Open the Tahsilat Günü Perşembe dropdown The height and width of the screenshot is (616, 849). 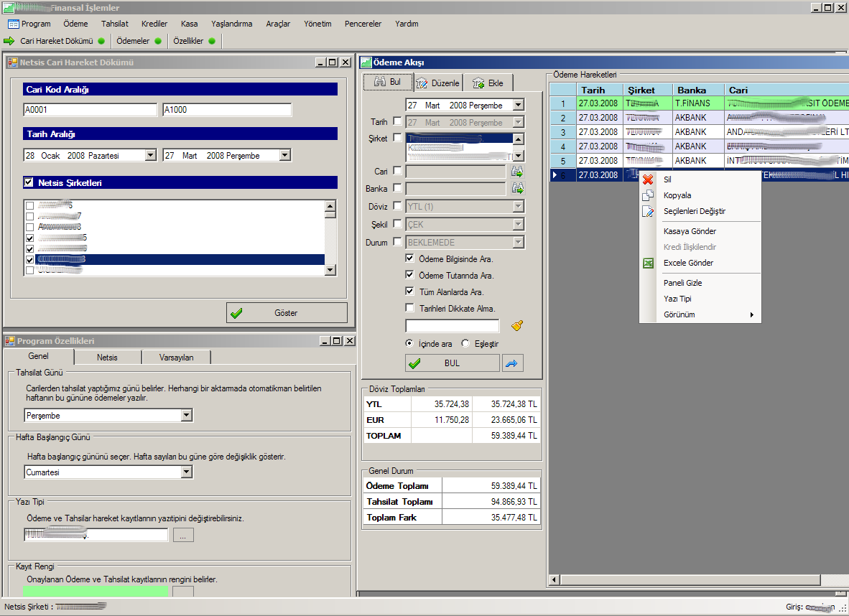pos(187,416)
